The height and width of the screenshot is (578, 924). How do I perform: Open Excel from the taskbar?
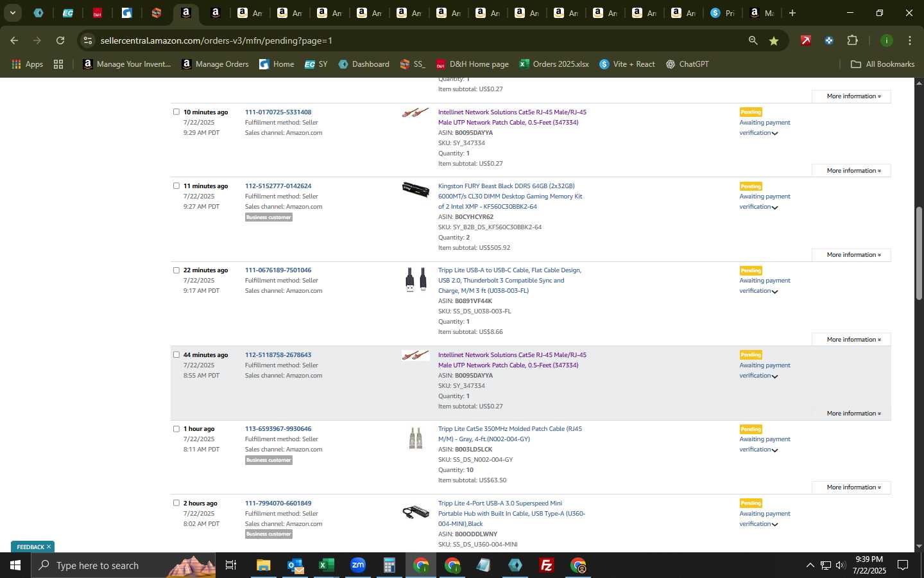tap(327, 565)
